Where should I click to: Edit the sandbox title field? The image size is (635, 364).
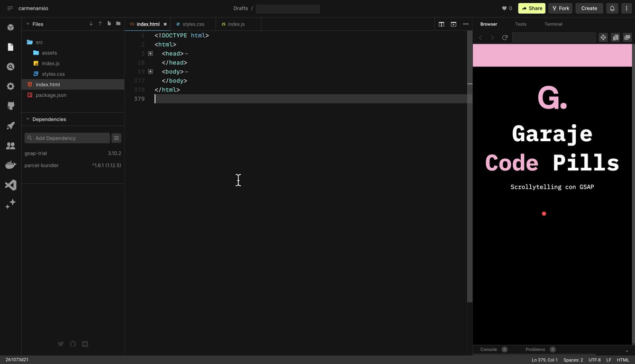pyautogui.click(x=288, y=9)
